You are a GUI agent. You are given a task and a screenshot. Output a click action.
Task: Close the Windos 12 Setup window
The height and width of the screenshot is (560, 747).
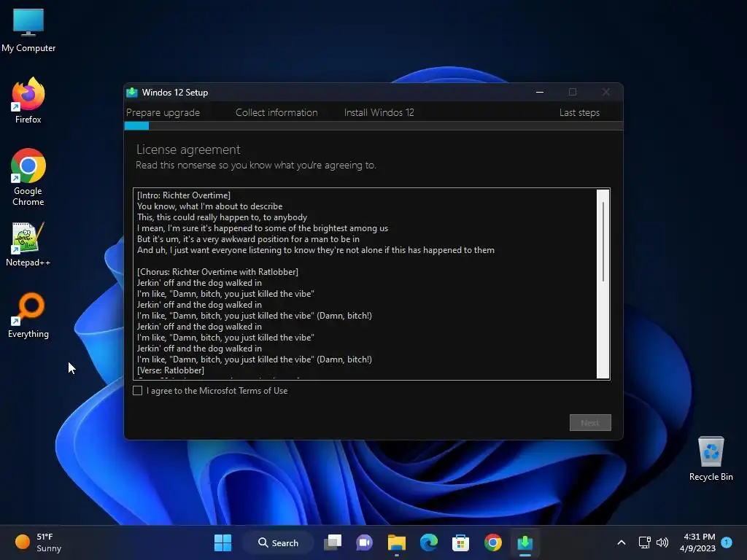[x=605, y=92]
